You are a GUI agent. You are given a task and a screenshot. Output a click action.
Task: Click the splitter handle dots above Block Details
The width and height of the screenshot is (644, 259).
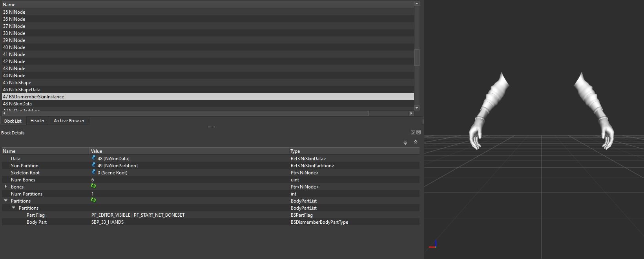click(211, 127)
